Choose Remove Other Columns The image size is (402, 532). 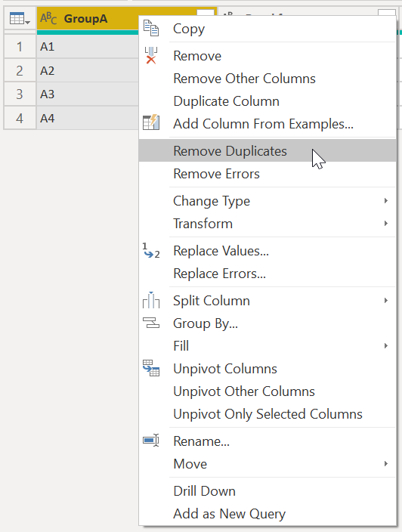pyautogui.click(x=267, y=79)
